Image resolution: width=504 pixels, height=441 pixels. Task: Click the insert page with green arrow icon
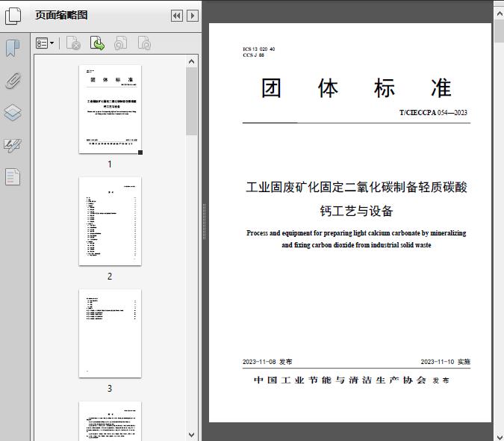pyautogui.click(x=97, y=44)
